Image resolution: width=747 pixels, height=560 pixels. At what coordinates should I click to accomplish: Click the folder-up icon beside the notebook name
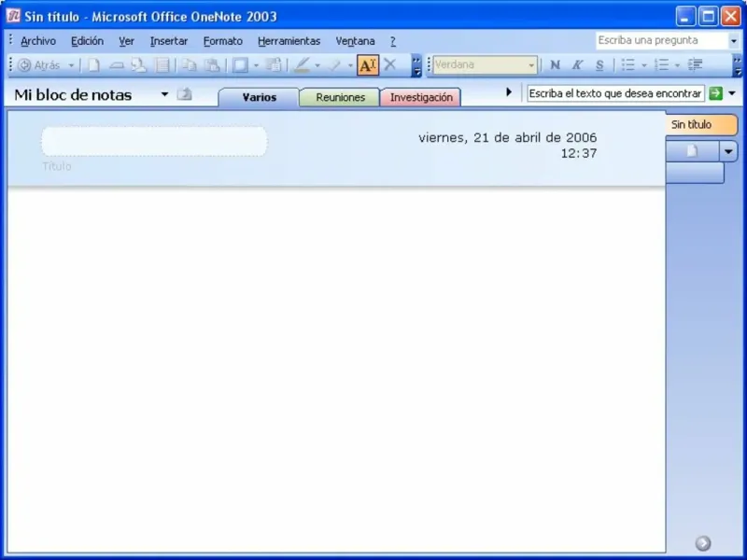184,94
